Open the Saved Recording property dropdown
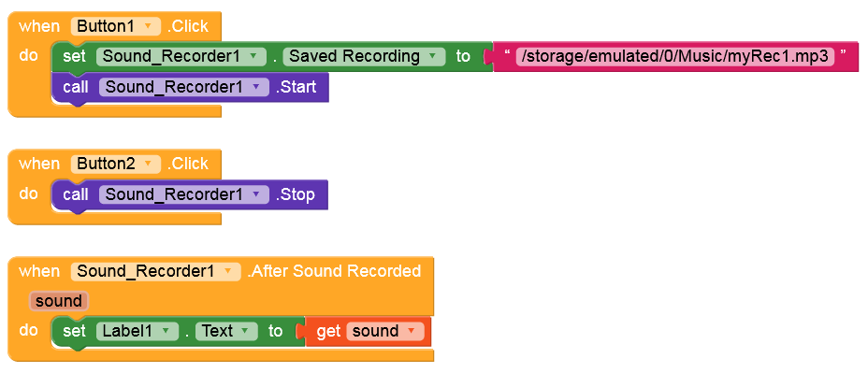868x373 pixels. point(364,56)
